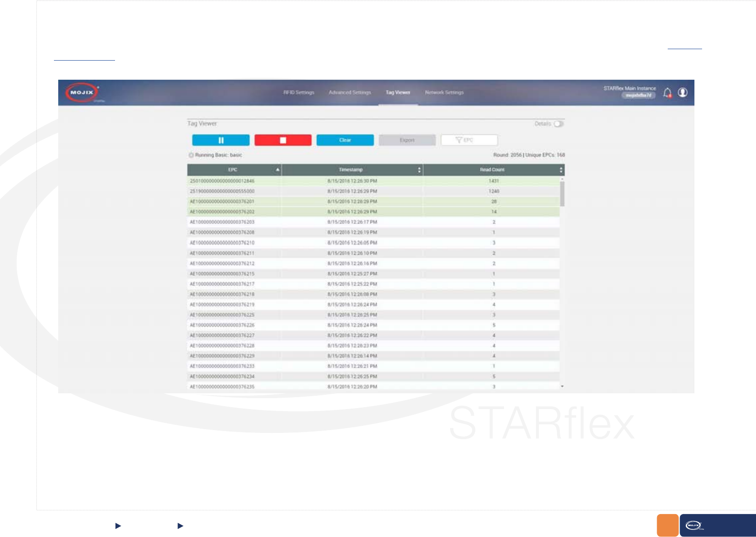
Task: Select the Running Basic status radio indicator
Action: pyautogui.click(x=191, y=155)
